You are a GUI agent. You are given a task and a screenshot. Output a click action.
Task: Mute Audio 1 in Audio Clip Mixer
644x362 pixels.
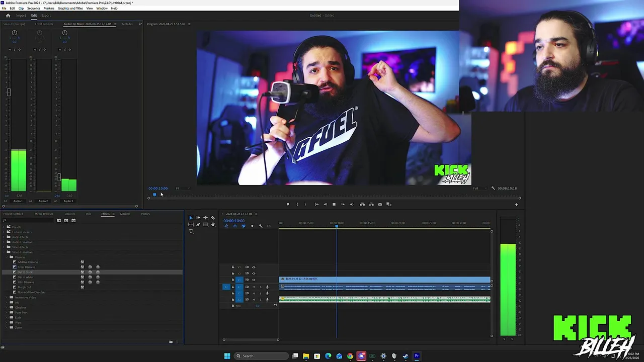10,49
